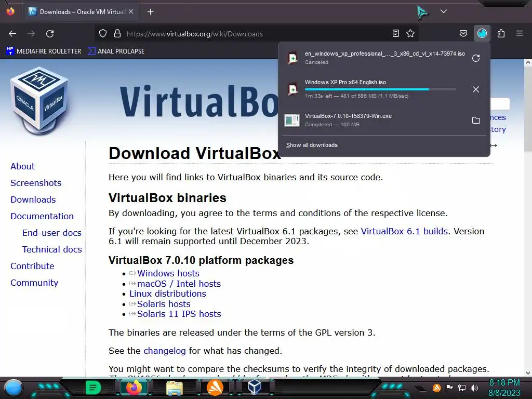
Task: Click the scrollbar down arrow
Action: pyautogui.click(x=528, y=373)
